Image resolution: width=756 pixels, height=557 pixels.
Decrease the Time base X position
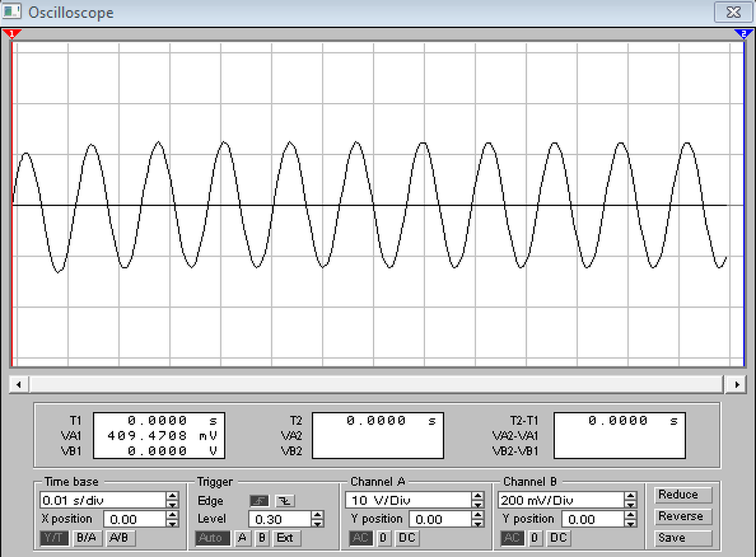coord(172,523)
